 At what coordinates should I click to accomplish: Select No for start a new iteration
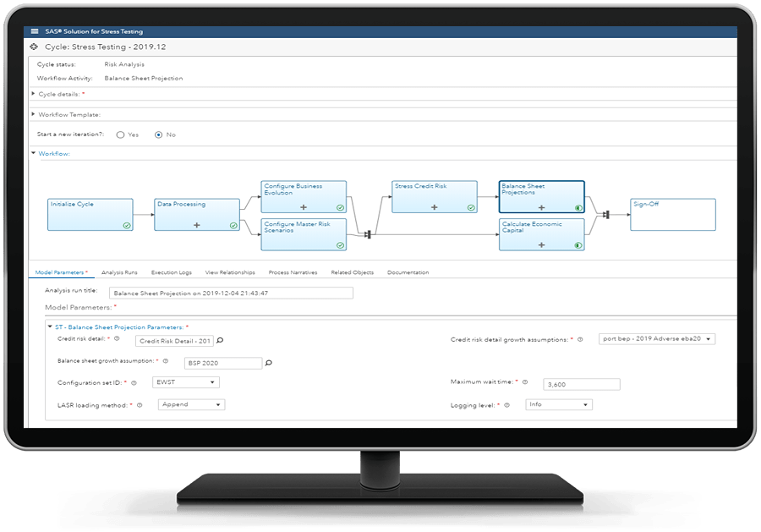click(158, 135)
